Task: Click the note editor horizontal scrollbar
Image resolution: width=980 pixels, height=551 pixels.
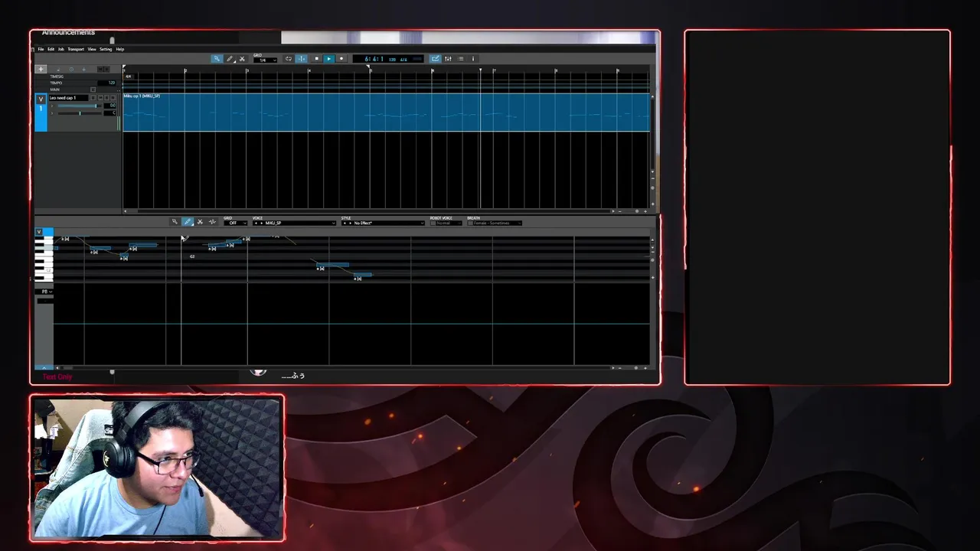Action: (334, 368)
